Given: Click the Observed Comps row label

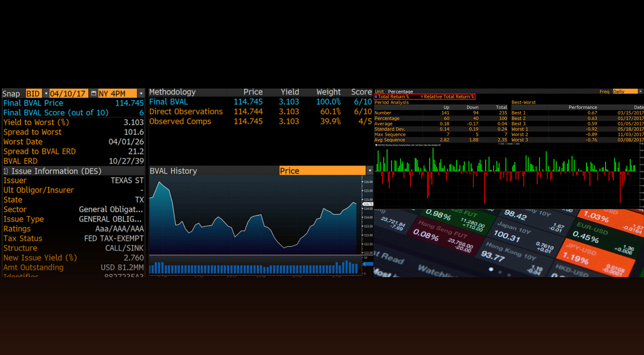Looking at the screenshot, I should [x=180, y=121].
